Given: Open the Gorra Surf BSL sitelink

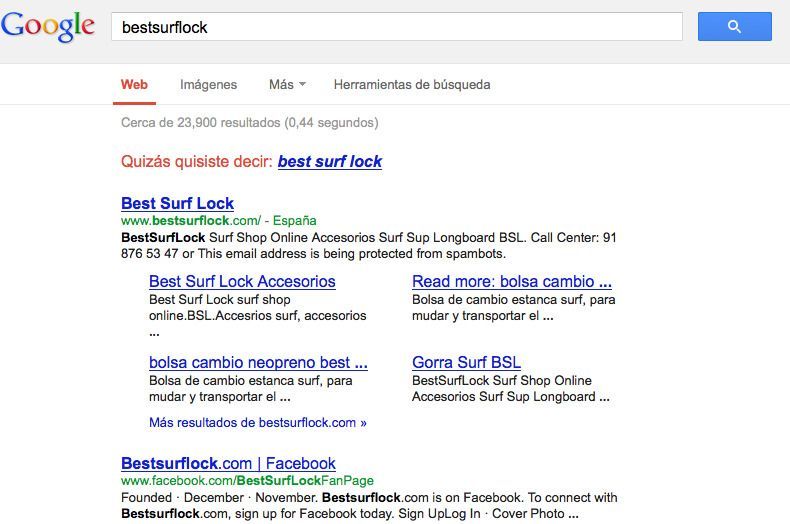Looking at the screenshot, I should coord(467,362).
